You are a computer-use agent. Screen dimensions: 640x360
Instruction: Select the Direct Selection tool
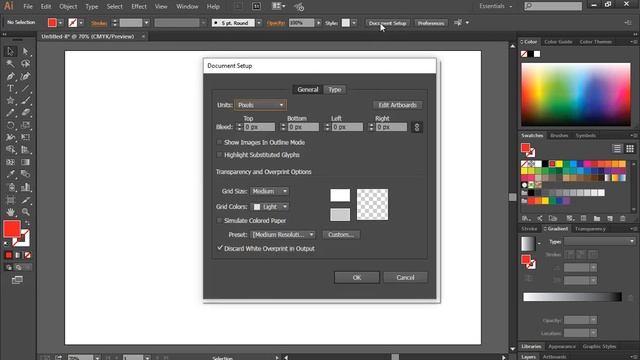point(25,51)
